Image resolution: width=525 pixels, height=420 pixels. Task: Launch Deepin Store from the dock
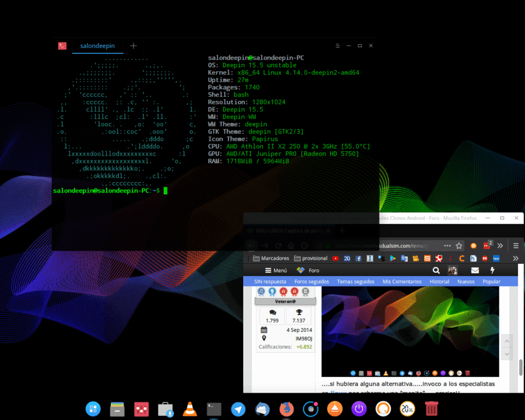pos(166,409)
